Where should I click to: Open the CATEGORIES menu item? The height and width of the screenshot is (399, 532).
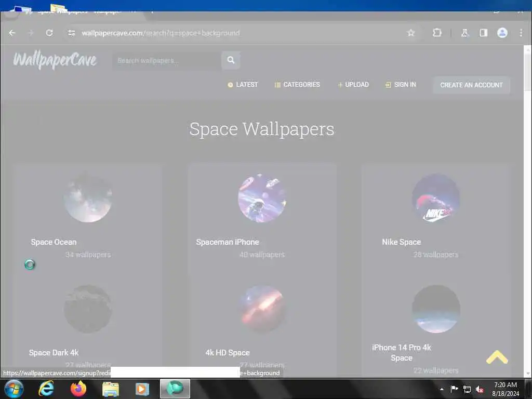coord(297,85)
